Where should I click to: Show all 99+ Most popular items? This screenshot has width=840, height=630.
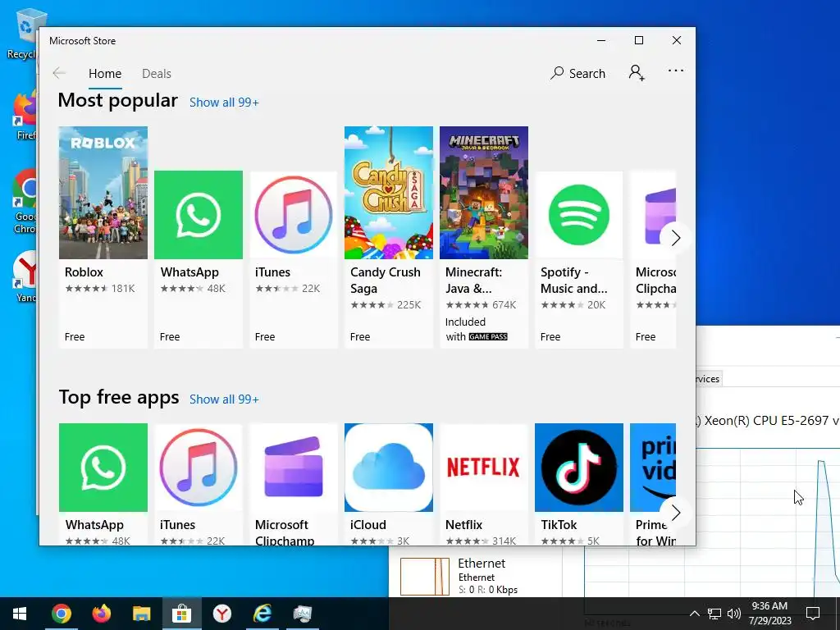tap(224, 103)
